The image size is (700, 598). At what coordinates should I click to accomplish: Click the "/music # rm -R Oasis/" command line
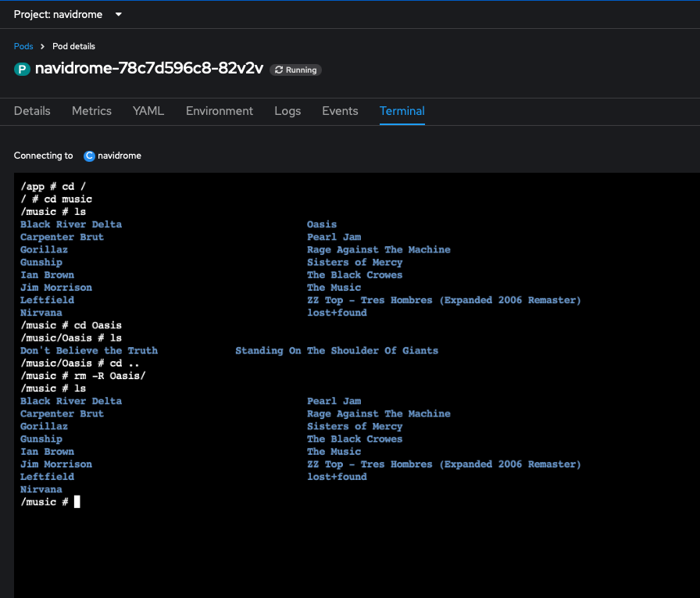click(83, 375)
